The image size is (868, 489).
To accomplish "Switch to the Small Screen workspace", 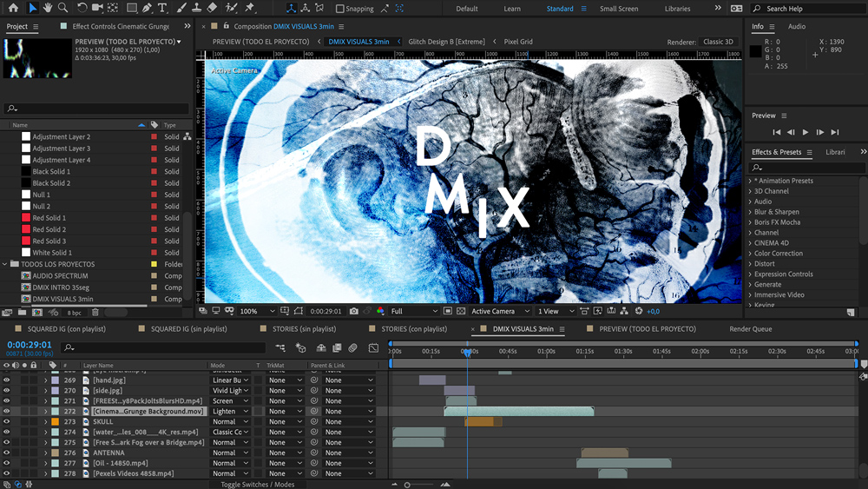I will [x=619, y=9].
